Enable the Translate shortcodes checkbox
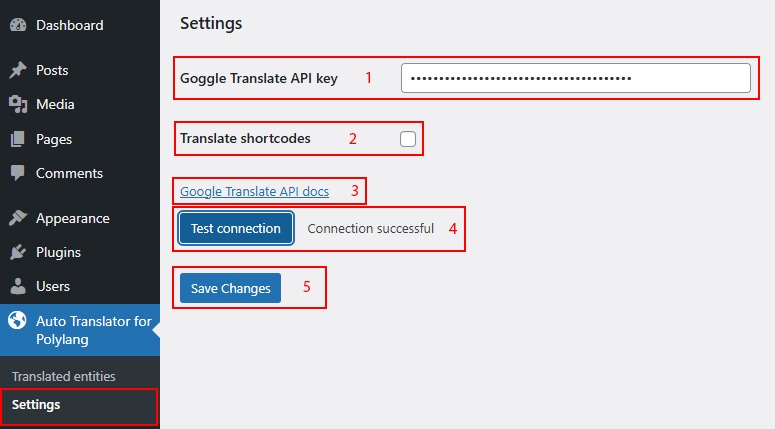 tap(408, 139)
